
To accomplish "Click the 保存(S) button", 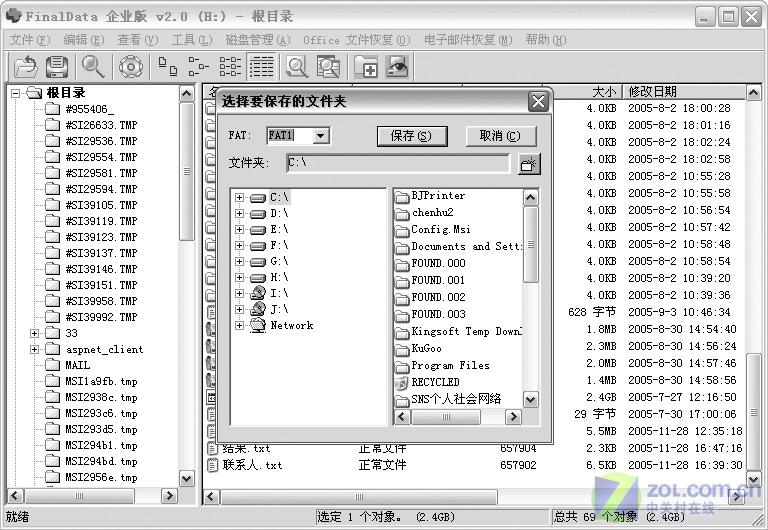I will tap(411, 136).
